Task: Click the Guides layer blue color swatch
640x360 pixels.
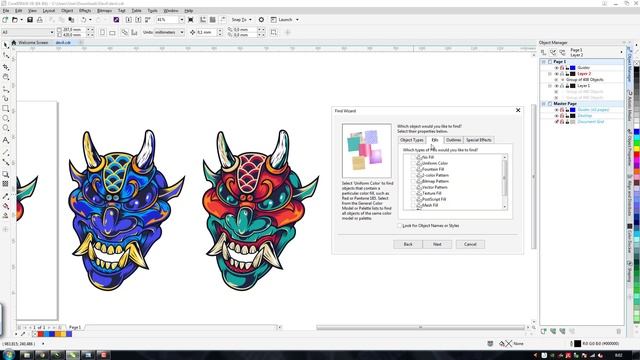Action: click(573, 68)
